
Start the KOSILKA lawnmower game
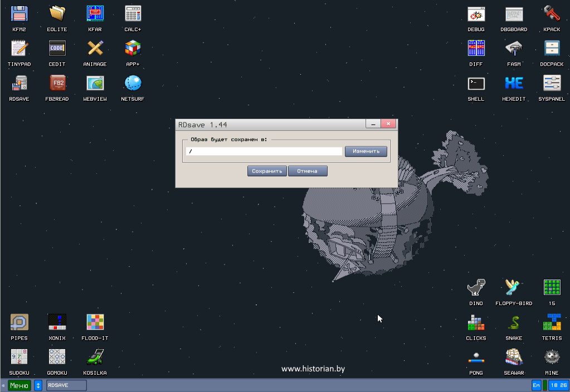point(95,357)
